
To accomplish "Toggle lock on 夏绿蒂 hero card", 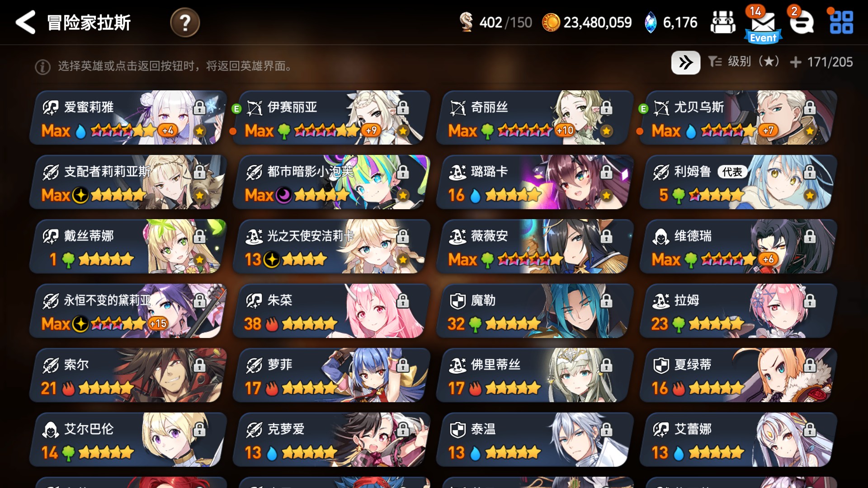I will click(x=810, y=365).
